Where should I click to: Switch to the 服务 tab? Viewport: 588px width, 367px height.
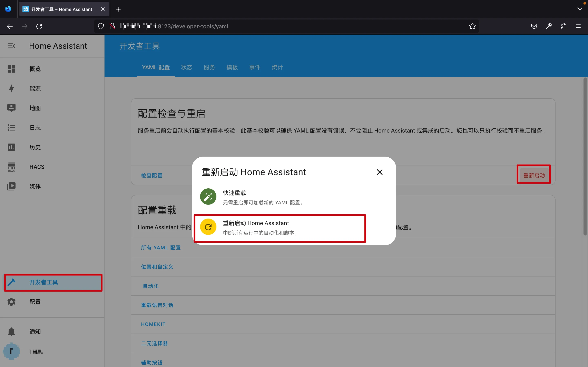209,67
